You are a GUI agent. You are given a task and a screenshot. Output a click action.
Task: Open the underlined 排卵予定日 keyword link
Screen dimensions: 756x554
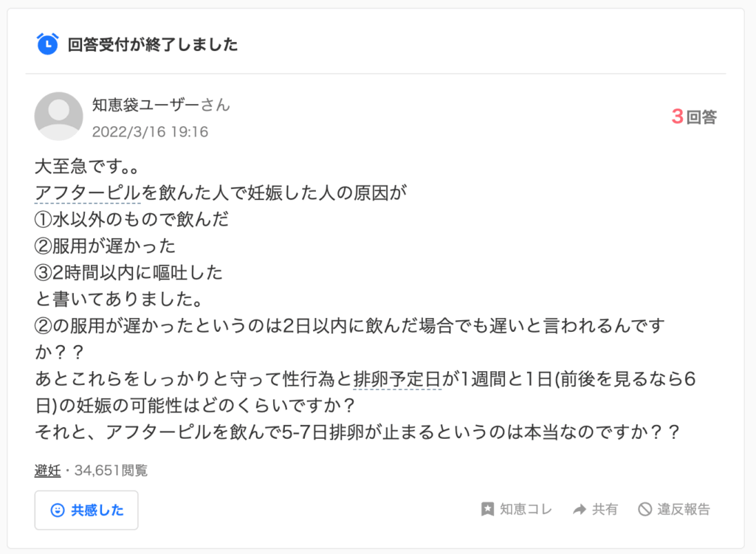396,380
